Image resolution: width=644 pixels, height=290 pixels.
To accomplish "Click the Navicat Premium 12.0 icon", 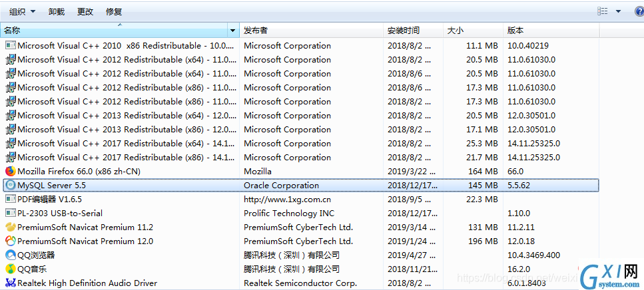I will point(10,241).
